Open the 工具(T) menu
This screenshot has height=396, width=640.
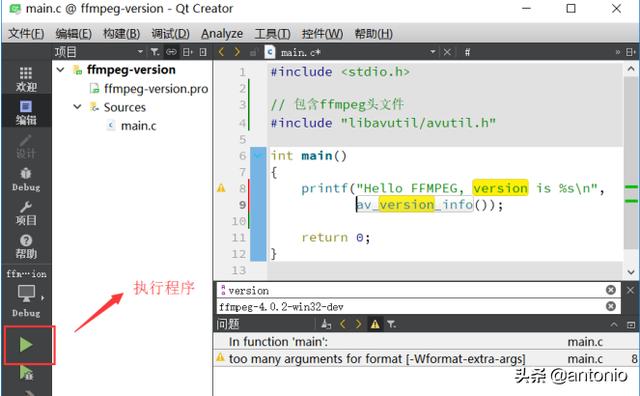click(x=272, y=33)
